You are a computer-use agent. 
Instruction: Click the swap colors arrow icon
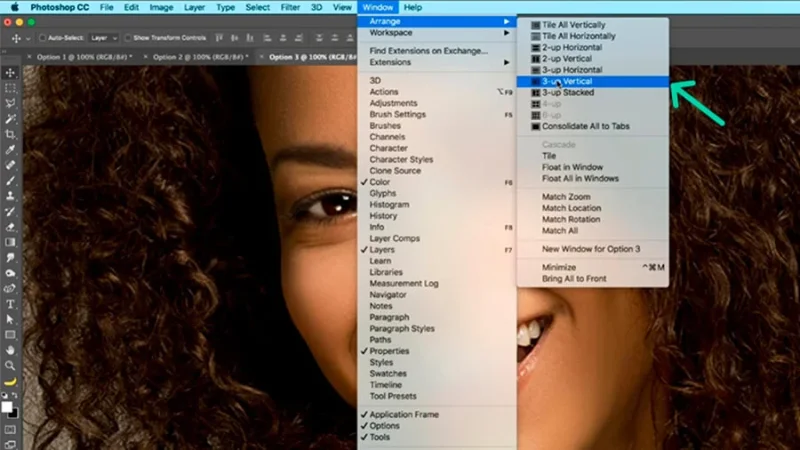[x=15, y=395]
